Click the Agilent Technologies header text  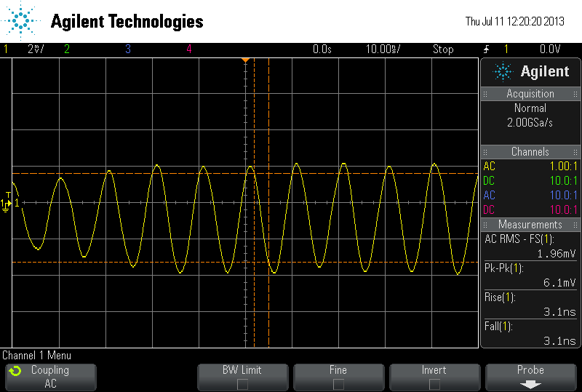[x=127, y=22]
